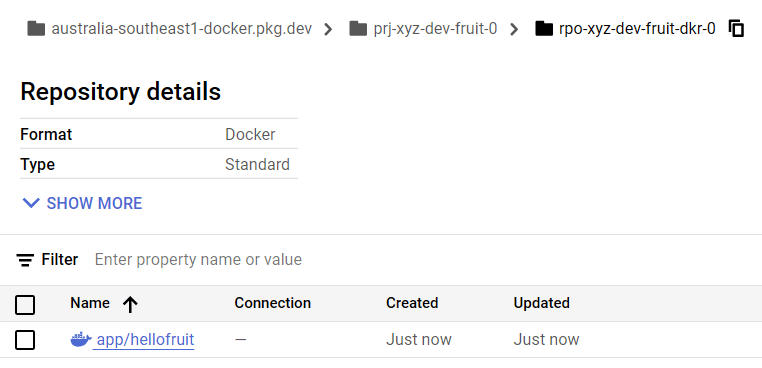This screenshot has width=762, height=368.
Task: Sort table by Name column header
Action: point(90,303)
